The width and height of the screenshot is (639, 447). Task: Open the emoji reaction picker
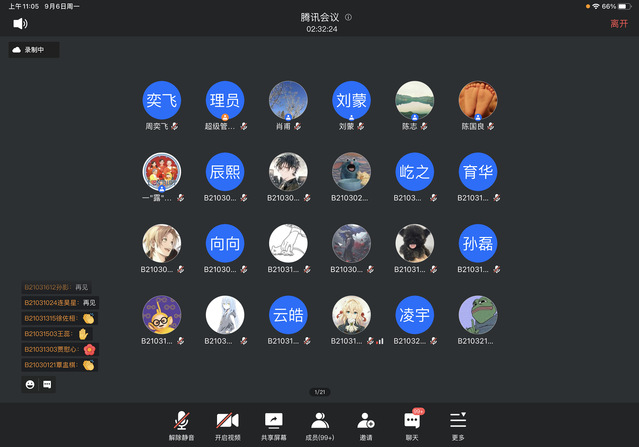tap(30, 384)
